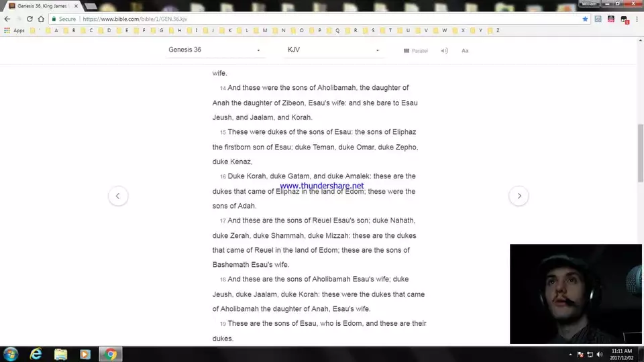This screenshot has width=644, height=362.
Task: Go to the previous chapter arrow
Action: (118, 196)
